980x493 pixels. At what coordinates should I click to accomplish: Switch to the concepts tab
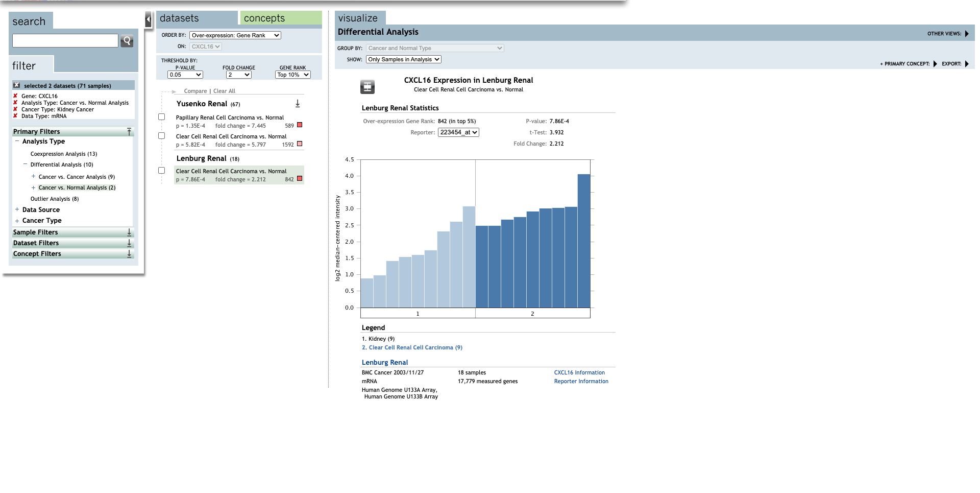[x=281, y=18]
